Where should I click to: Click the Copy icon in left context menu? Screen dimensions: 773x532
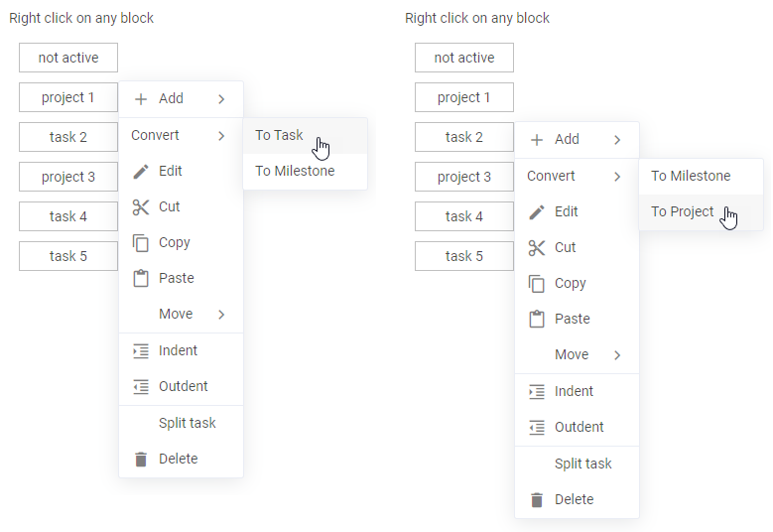pos(141,242)
